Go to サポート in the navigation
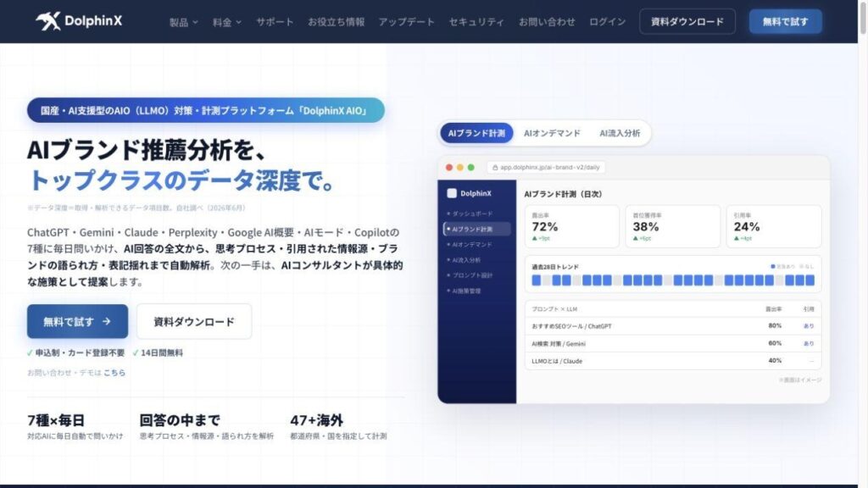Viewport: 868px width, 488px height. (x=275, y=22)
